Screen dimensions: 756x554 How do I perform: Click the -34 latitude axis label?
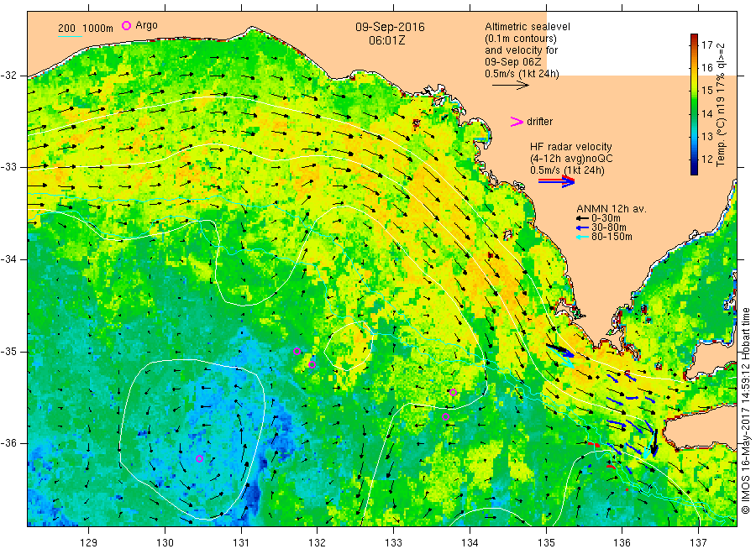(8, 259)
